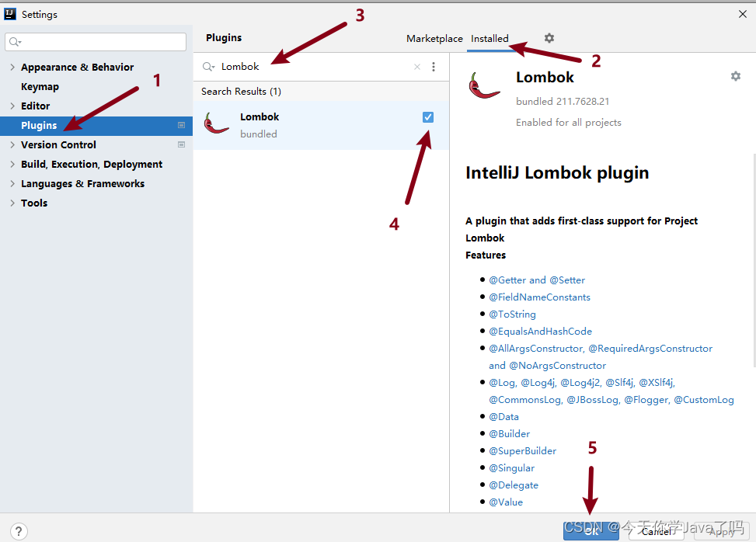756x542 pixels.
Task: Click the Lombok chili icon in results
Action: pyautogui.click(x=216, y=123)
